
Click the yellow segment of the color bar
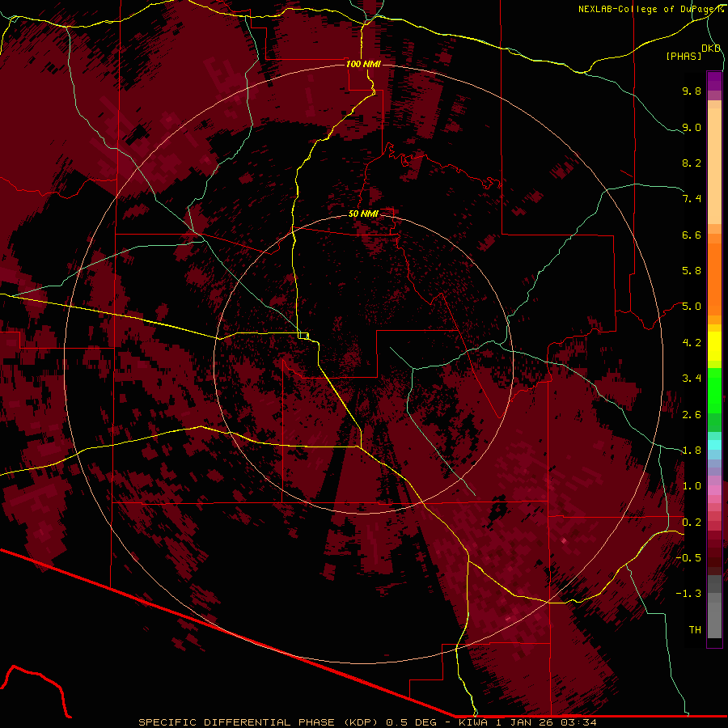[714, 346]
